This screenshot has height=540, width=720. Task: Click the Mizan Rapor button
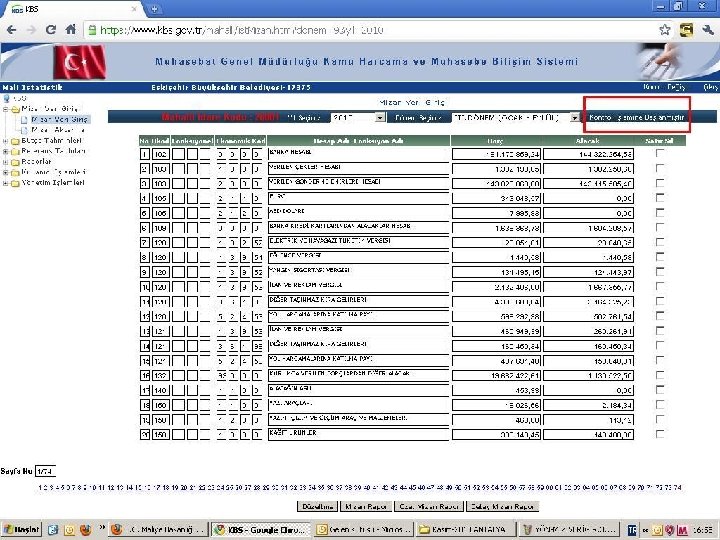pyautogui.click(x=366, y=506)
